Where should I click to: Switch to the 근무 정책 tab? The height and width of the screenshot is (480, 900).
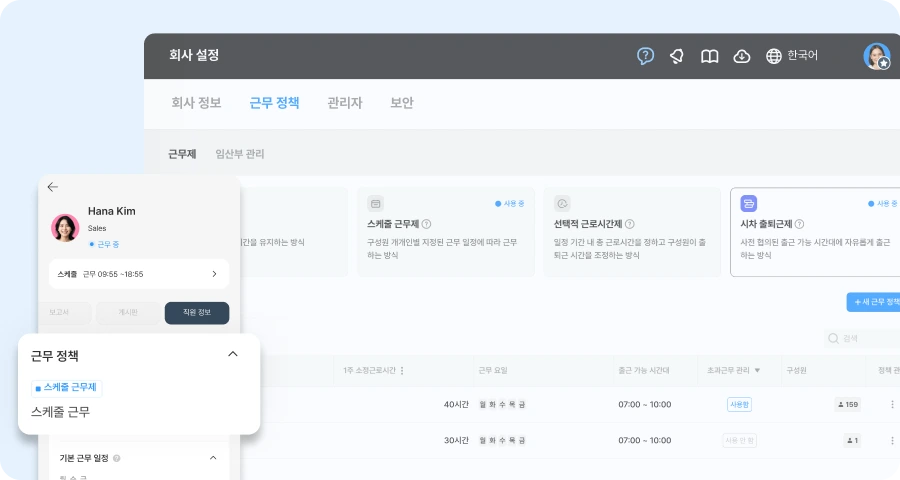pos(274,103)
